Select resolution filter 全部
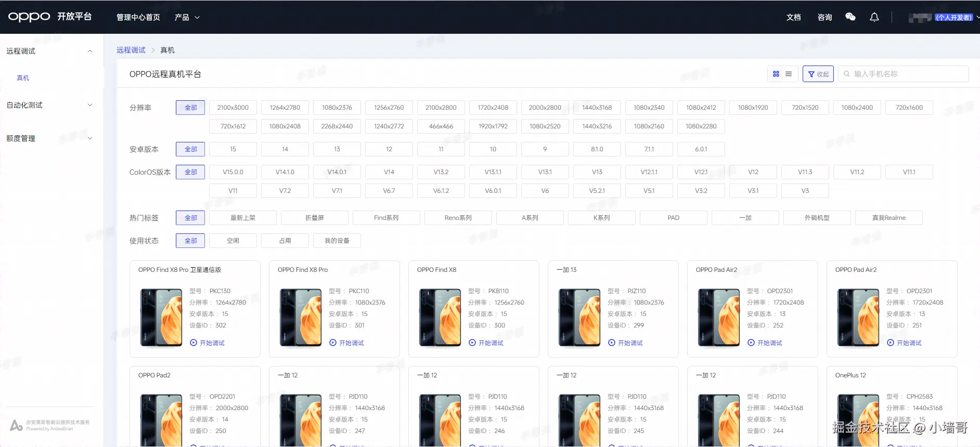This screenshot has width=980, height=447. point(190,108)
